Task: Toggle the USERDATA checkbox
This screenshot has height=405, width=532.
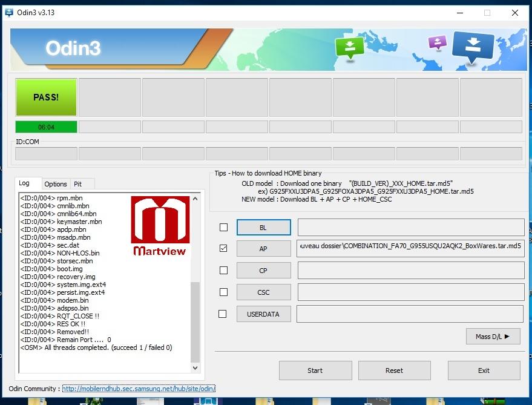Action: point(223,314)
